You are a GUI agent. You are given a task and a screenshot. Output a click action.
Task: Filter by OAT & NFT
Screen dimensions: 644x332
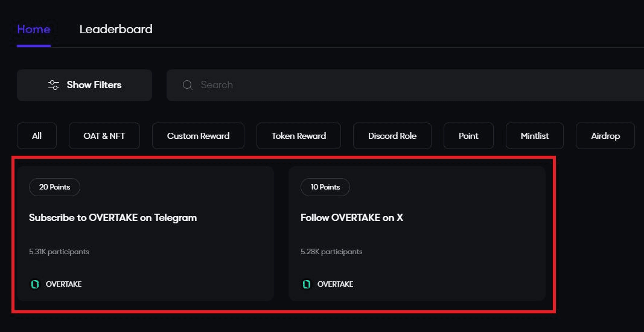(104, 136)
